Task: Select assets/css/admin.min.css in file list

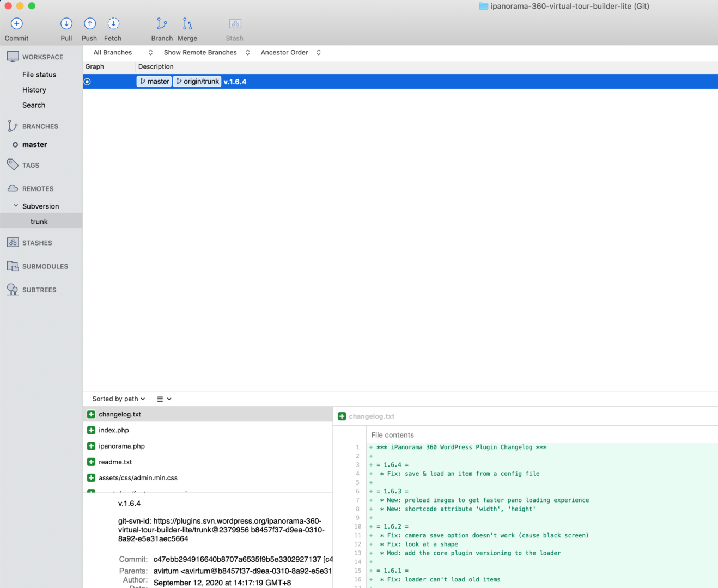Action: pos(208,478)
